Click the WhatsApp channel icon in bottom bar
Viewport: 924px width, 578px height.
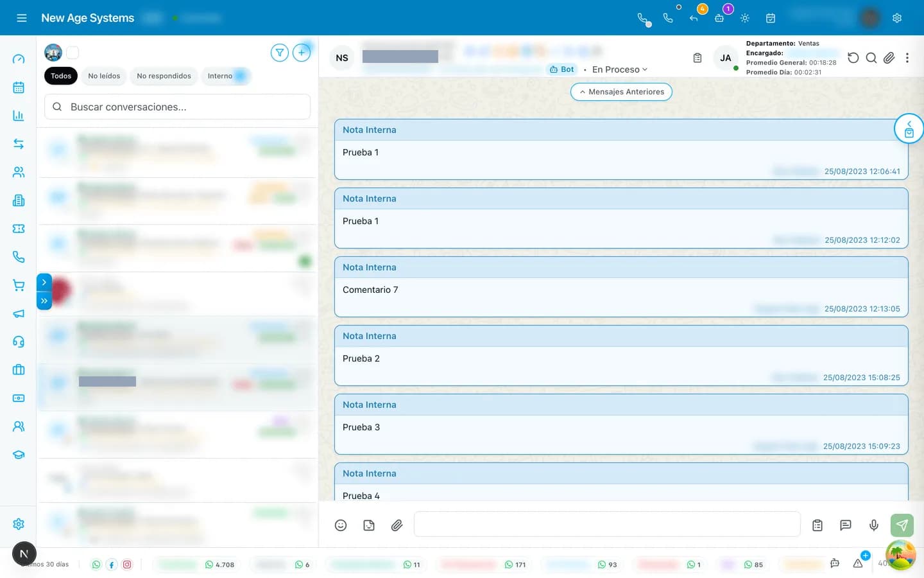(96, 565)
